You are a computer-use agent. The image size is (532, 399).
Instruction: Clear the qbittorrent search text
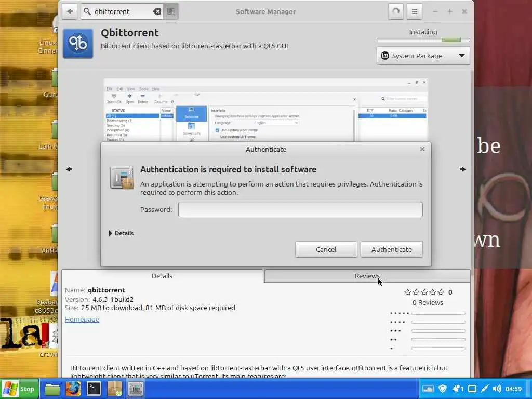(157, 11)
